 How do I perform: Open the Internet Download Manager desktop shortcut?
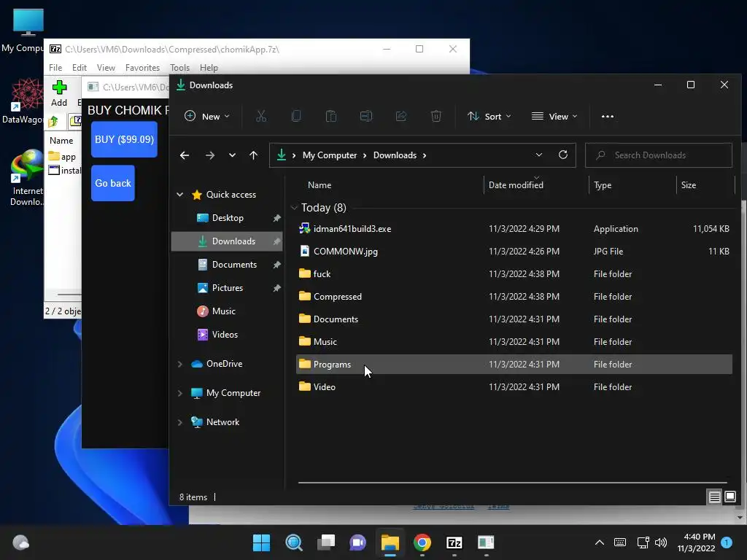tap(27, 178)
